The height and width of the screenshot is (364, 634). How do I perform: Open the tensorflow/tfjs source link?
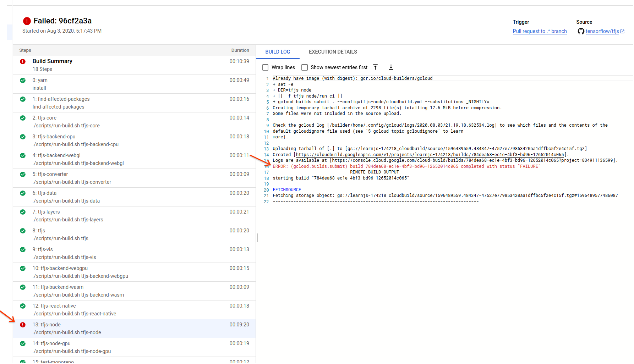tap(602, 31)
